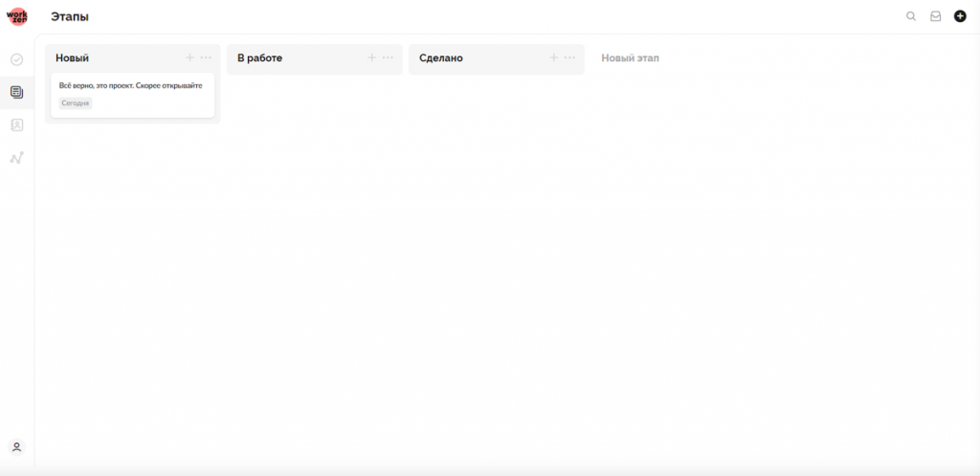Open the analytics graph icon in sidebar
Viewport: 980px width, 476px height.
coord(17,158)
